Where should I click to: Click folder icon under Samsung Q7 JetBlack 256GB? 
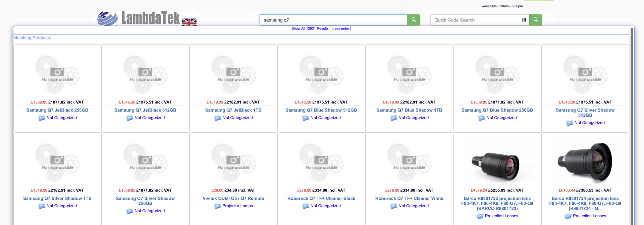tap(42, 118)
